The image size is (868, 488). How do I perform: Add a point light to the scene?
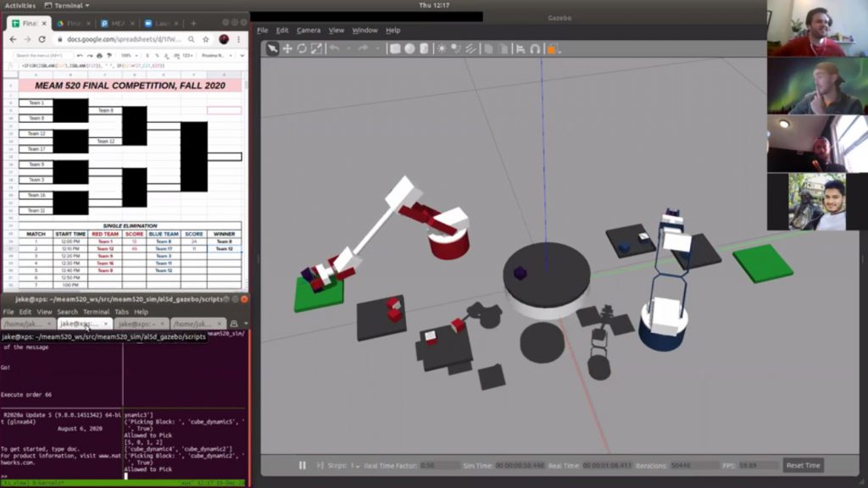tap(440, 49)
